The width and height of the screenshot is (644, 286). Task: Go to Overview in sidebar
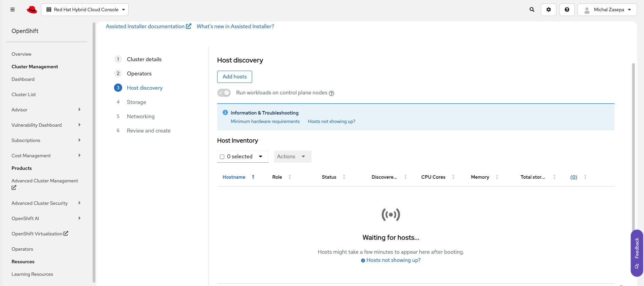(x=21, y=54)
